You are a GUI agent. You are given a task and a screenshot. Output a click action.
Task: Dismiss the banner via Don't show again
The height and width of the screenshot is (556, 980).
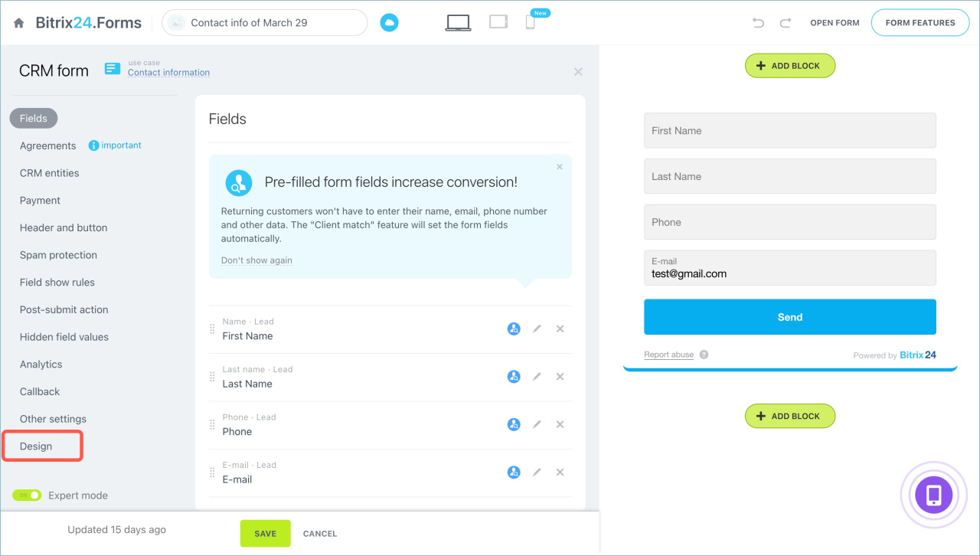[256, 260]
